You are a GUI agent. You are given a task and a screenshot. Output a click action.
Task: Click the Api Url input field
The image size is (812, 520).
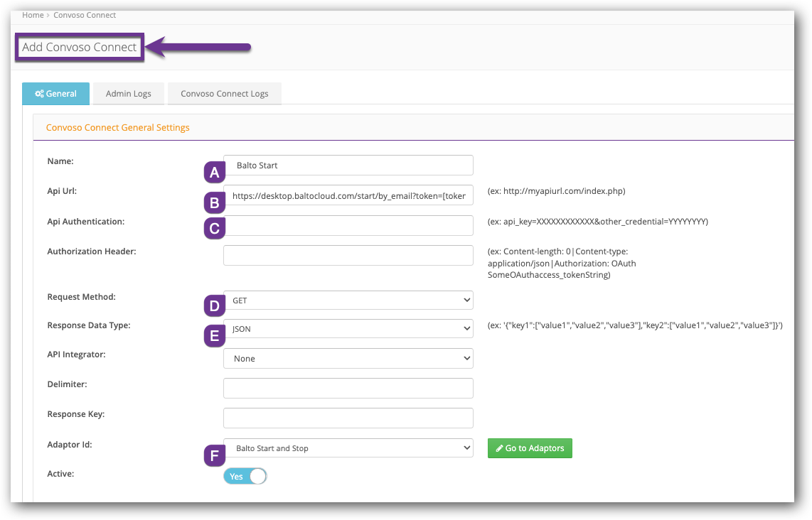(x=348, y=195)
